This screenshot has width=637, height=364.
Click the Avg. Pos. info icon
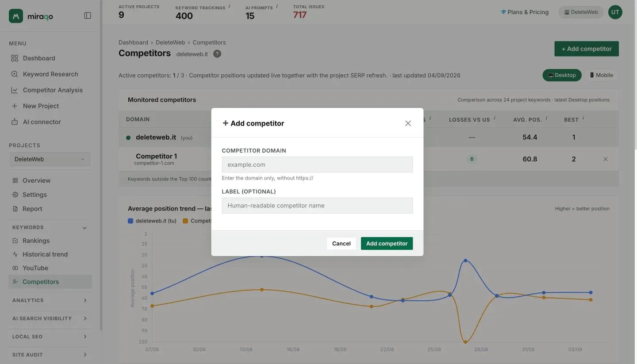click(x=547, y=119)
